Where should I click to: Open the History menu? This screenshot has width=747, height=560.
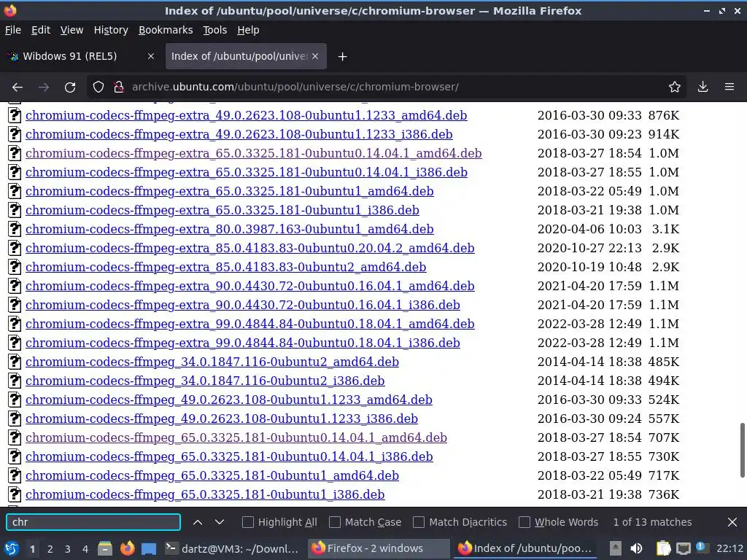(x=111, y=30)
